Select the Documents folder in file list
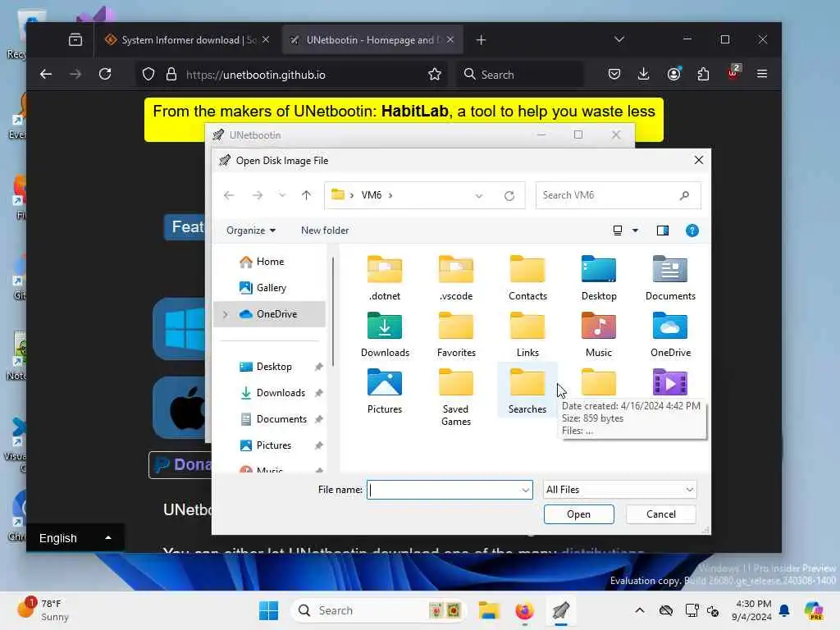 [x=670, y=278]
